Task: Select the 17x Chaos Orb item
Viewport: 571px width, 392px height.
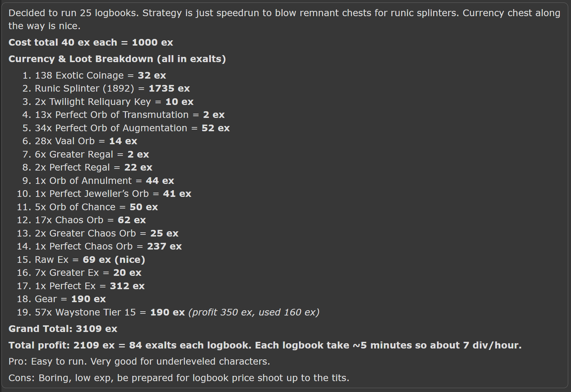Action: tap(90, 220)
